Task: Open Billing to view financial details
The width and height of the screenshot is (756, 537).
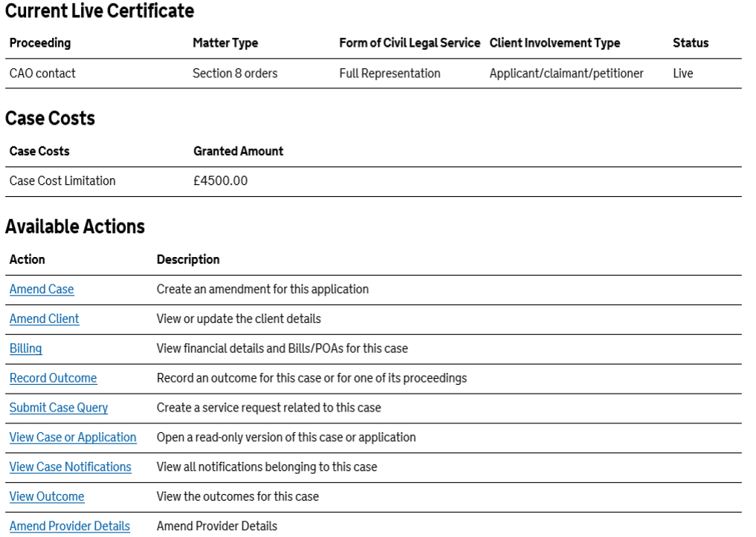Action: click(x=25, y=348)
